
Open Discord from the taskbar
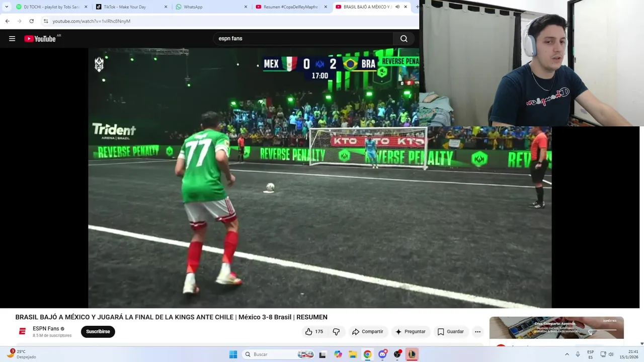click(382, 354)
